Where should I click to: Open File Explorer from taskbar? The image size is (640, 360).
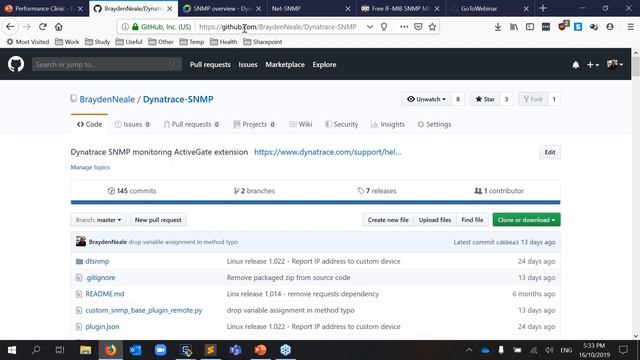pyautogui.click(x=85, y=350)
